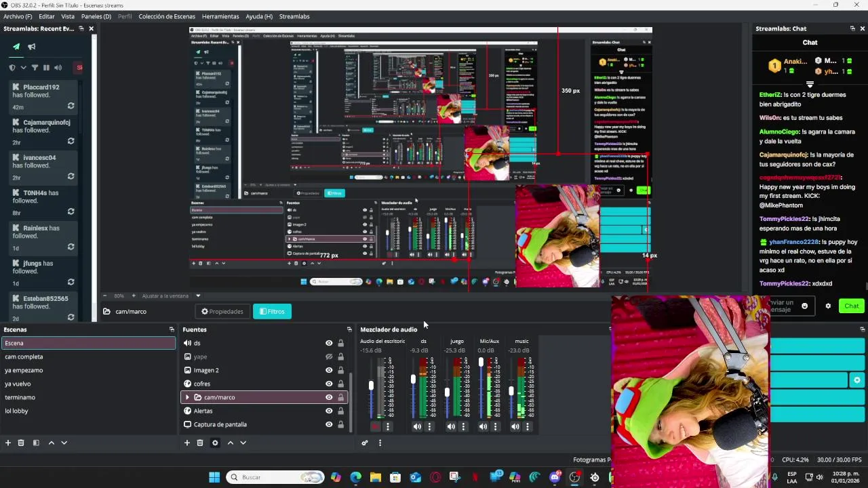Screen dimensions: 868x488
Task: Mute the Mic/Aux channel
Action: (483, 426)
